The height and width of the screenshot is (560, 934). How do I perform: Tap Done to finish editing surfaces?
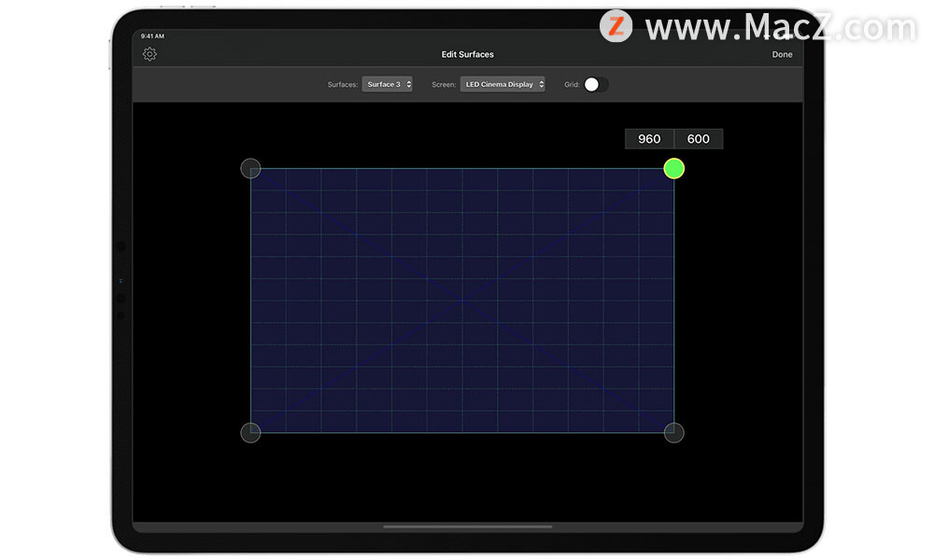point(782,54)
